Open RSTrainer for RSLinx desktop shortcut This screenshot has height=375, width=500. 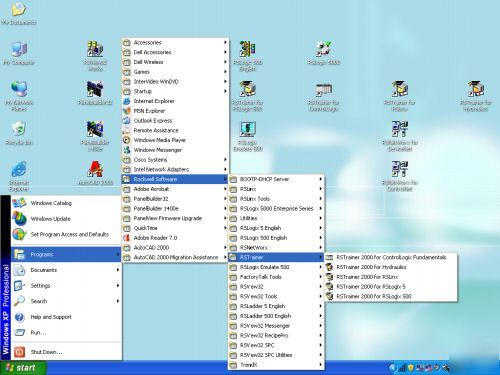[x=400, y=96]
